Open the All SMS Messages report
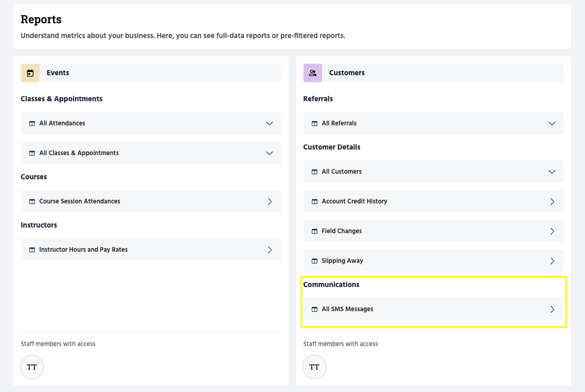The height and width of the screenshot is (392, 585). click(348, 309)
